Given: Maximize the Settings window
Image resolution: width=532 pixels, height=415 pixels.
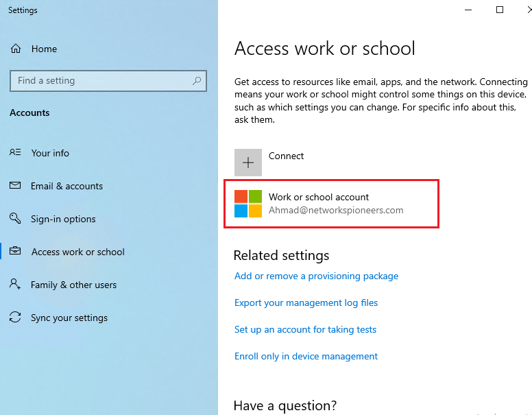Looking at the screenshot, I should [499, 10].
